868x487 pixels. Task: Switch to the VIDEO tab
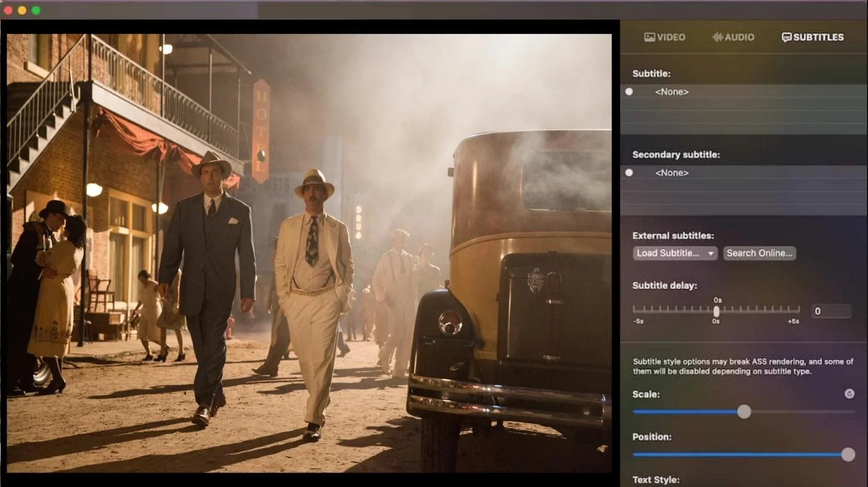coord(664,37)
